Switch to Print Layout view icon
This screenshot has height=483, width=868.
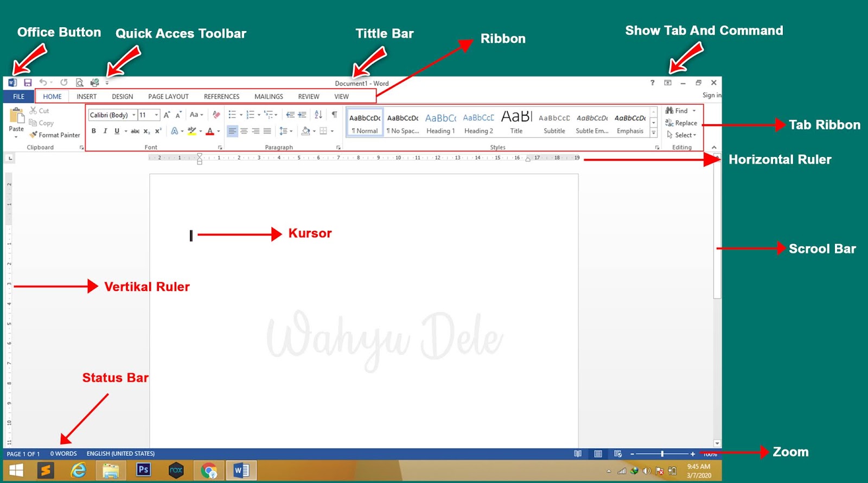tap(598, 454)
